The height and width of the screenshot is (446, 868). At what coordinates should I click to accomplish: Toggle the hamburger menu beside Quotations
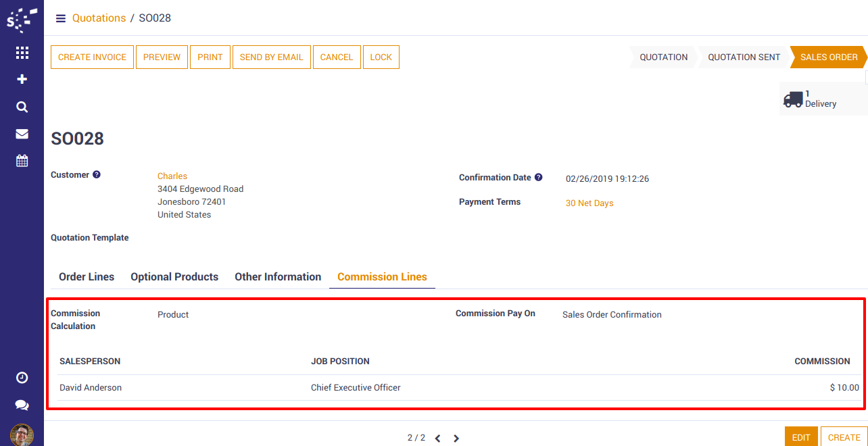pyautogui.click(x=61, y=18)
